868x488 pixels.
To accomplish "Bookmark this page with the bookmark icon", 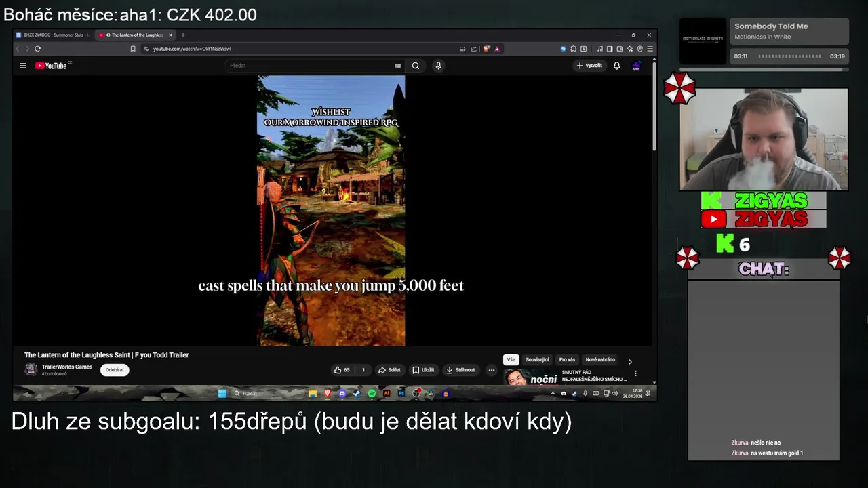I will pyautogui.click(x=133, y=49).
